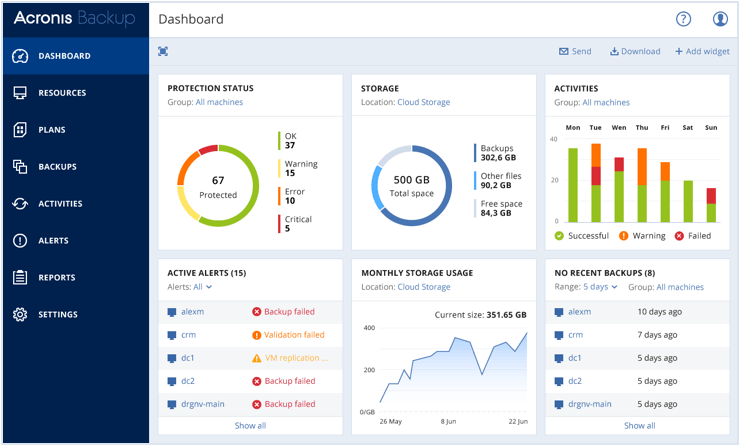
Task: Click the Plans sidebar icon
Action: pyautogui.click(x=19, y=130)
